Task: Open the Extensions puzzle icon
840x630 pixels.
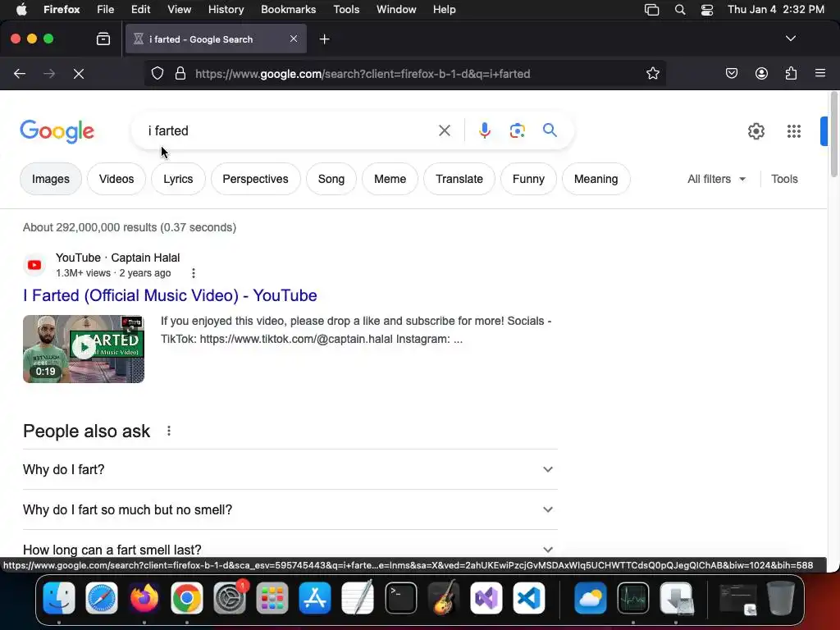Action: [791, 73]
